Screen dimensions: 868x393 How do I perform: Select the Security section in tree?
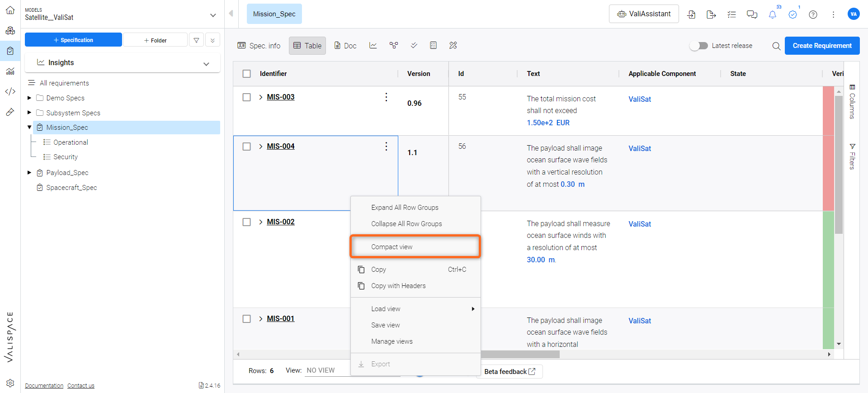66,156
